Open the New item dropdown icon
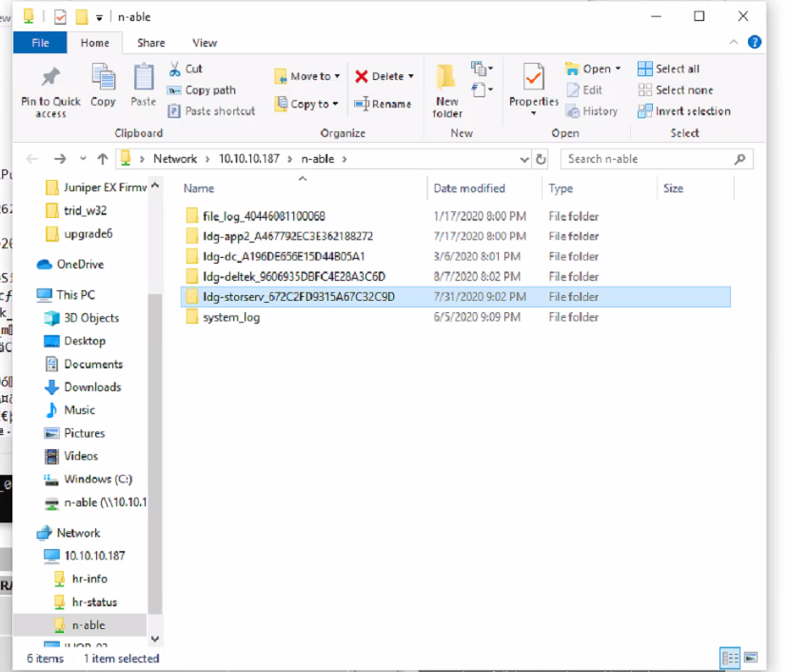Screen dimensions: 789x672 pos(482,68)
